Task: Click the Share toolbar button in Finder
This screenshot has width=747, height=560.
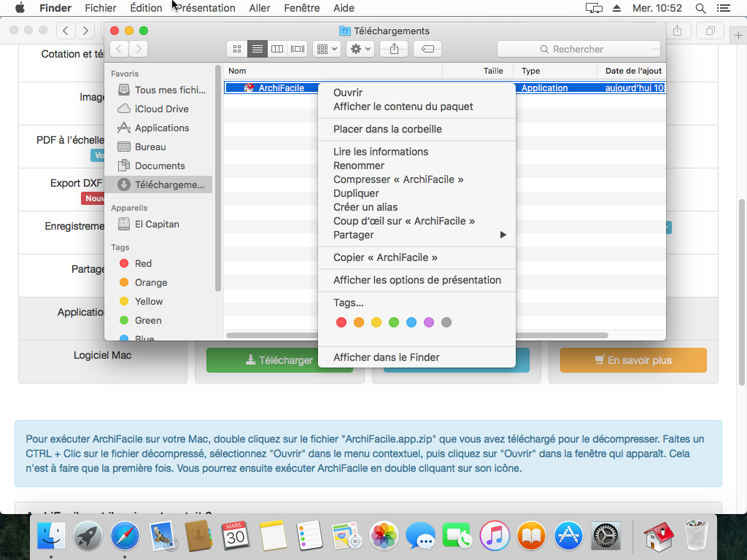Action: pyautogui.click(x=395, y=49)
